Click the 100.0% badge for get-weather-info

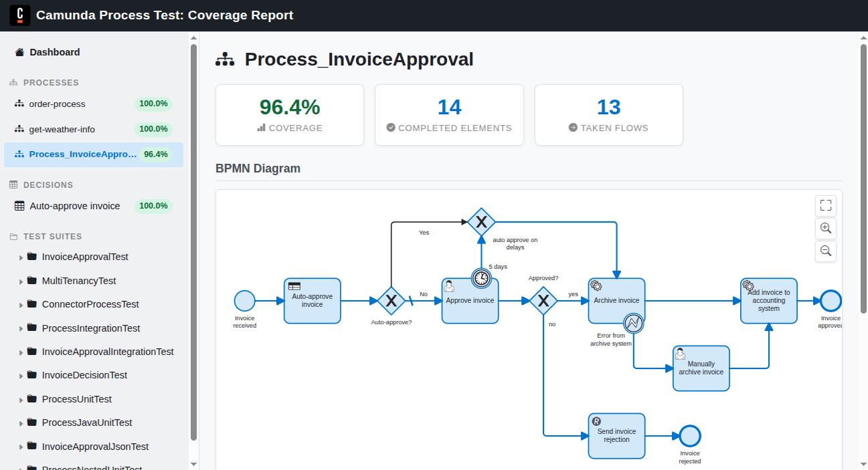[x=153, y=129]
